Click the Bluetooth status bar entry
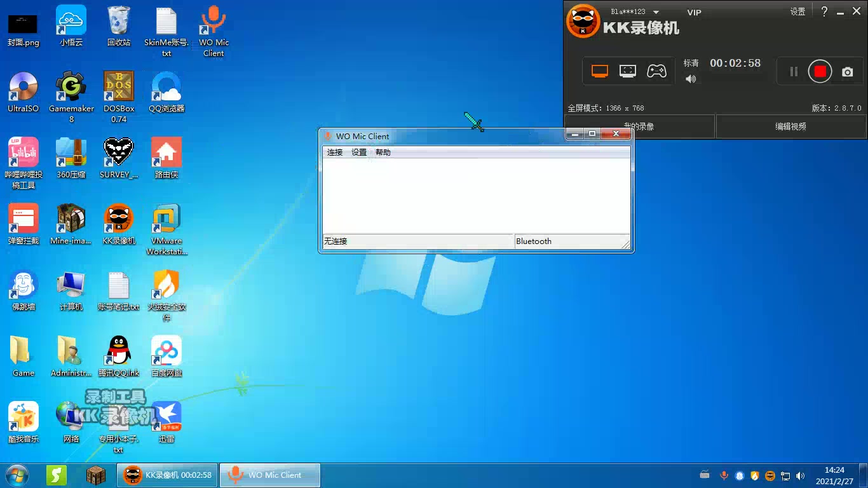The height and width of the screenshot is (488, 868). 534,241
